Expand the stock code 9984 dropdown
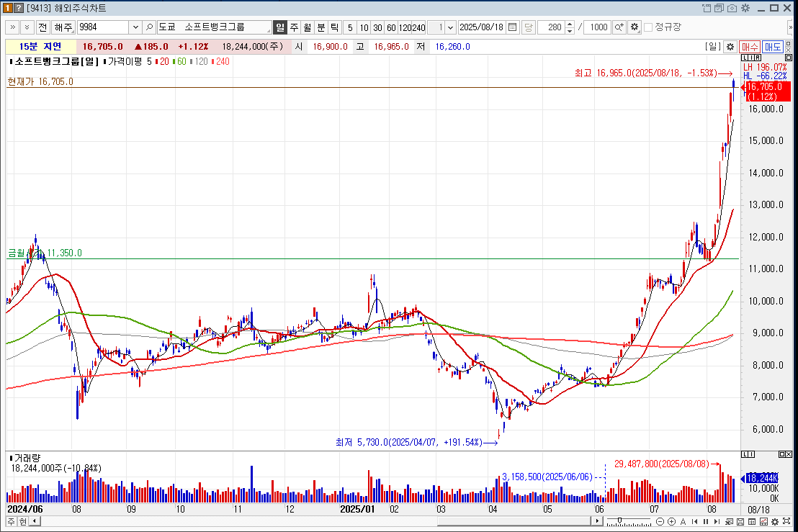Image resolution: width=798 pixels, height=532 pixels. coord(135,27)
